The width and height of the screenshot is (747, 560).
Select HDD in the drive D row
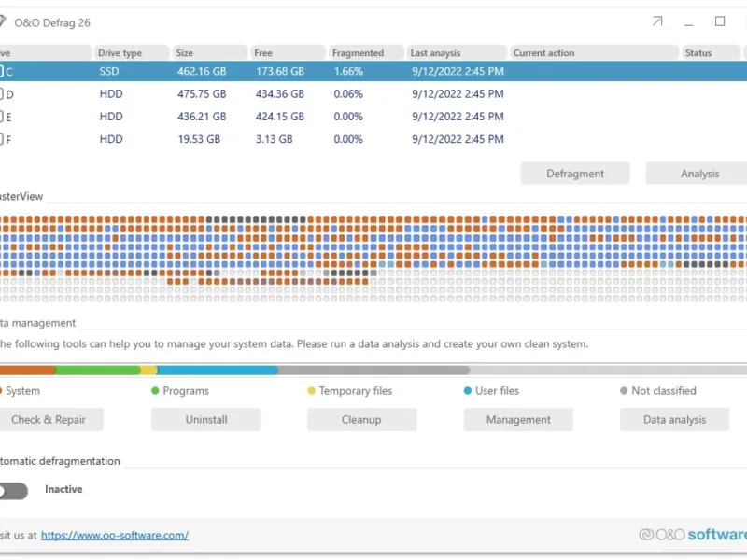point(111,94)
